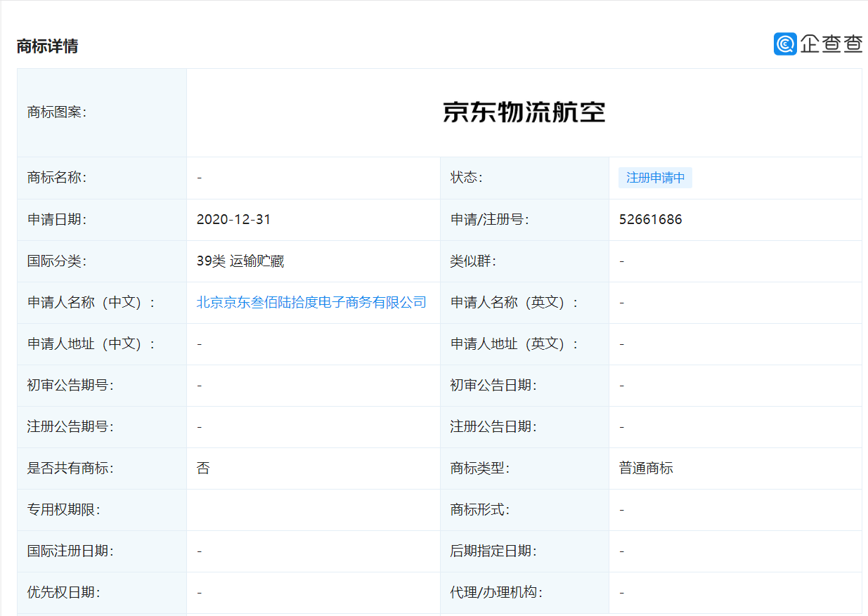Viewport: 868px width, 616px height.
Task: Click the 初审公告期号 label
Action: pyautogui.click(x=70, y=386)
